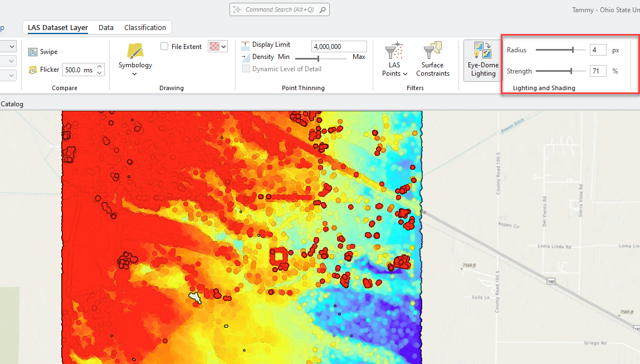Toggle Eye-Dome Lighting

483,60
